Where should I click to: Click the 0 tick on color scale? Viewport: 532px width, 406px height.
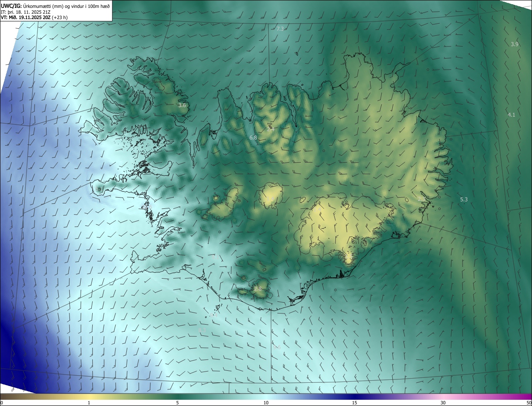pyautogui.click(x=2, y=403)
